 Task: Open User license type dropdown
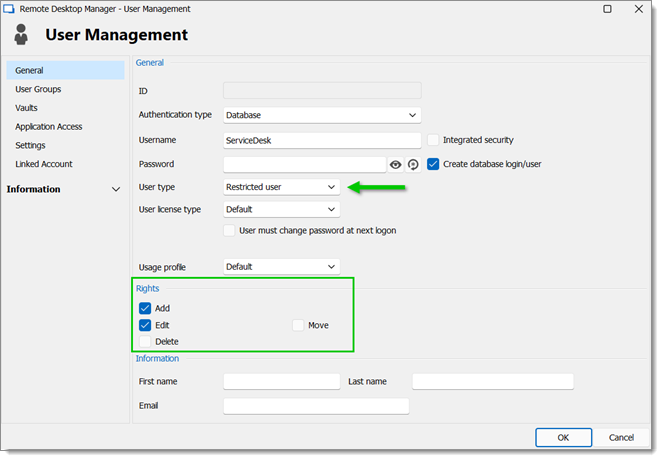point(282,209)
